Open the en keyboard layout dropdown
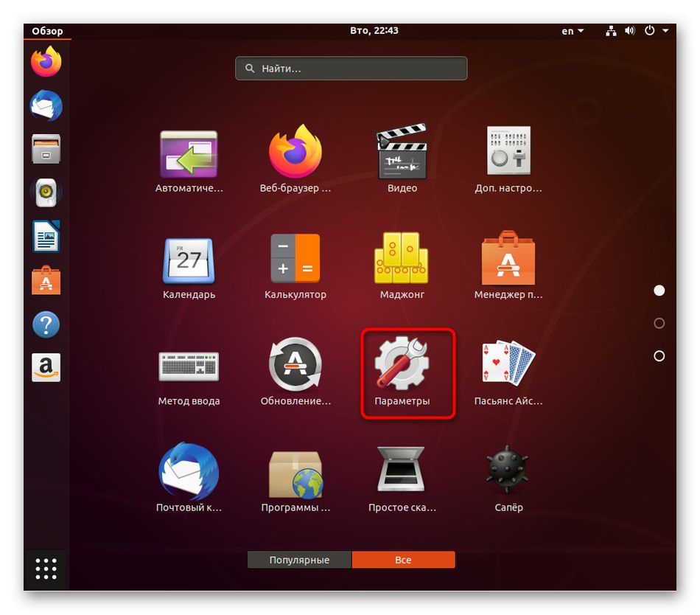Screen dimensions: 700x615 point(573,31)
